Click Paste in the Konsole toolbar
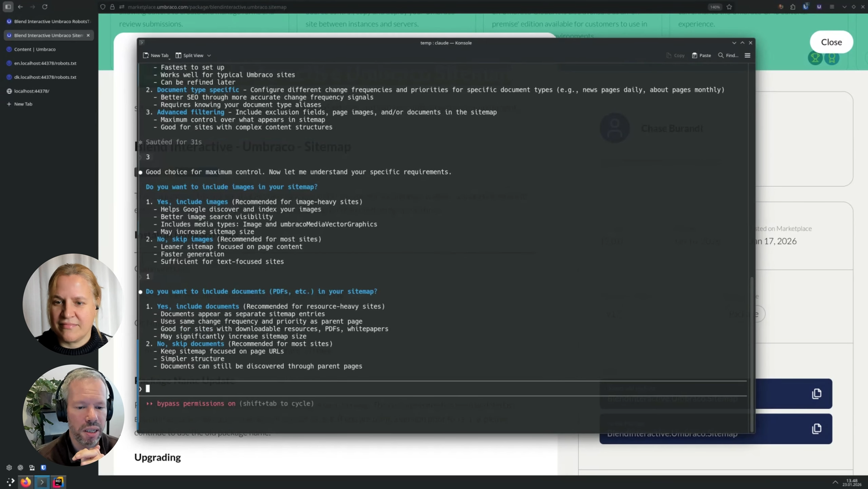868x489 pixels. (x=701, y=55)
